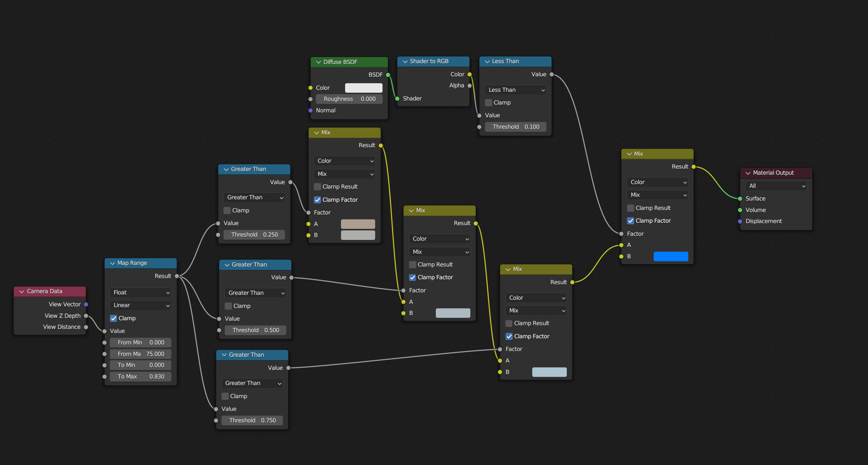
Task: Collapse the Camera Data node
Action: pyautogui.click(x=22, y=292)
